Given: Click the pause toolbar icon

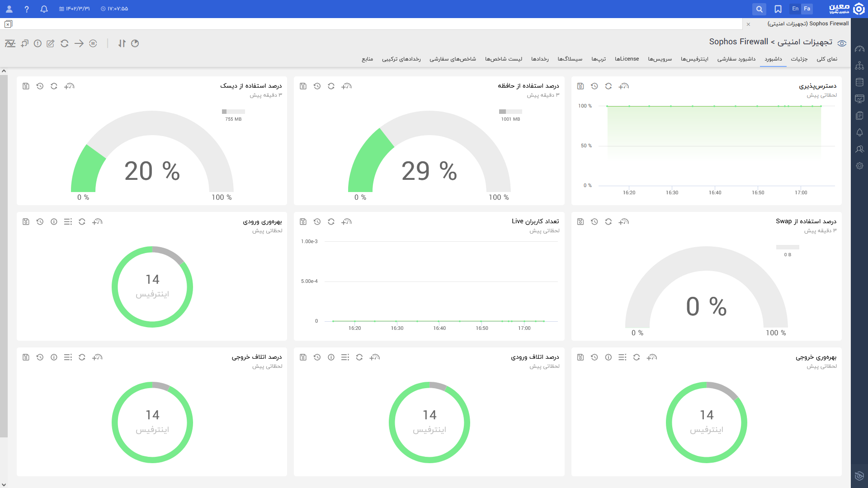Looking at the screenshot, I should click(93, 43).
